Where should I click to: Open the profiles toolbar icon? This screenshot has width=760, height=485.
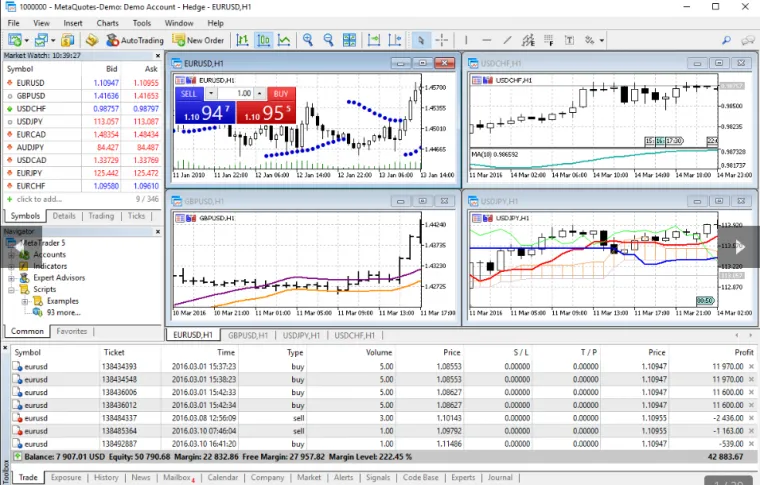pos(42,40)
